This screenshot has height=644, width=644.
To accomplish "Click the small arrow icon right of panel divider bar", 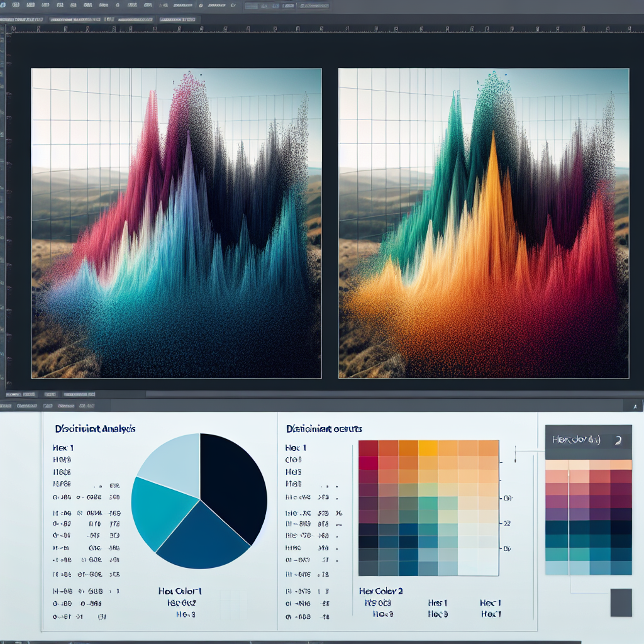I will (x=635, y=407).
